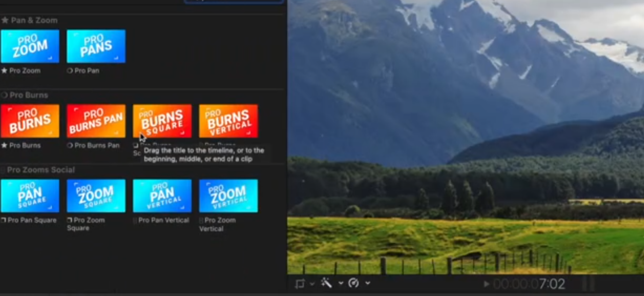Select the Pro Pans title thumbnail
The height and width of the screenshot is (296, 644).
pyautogui.click(x=96, y=46)
